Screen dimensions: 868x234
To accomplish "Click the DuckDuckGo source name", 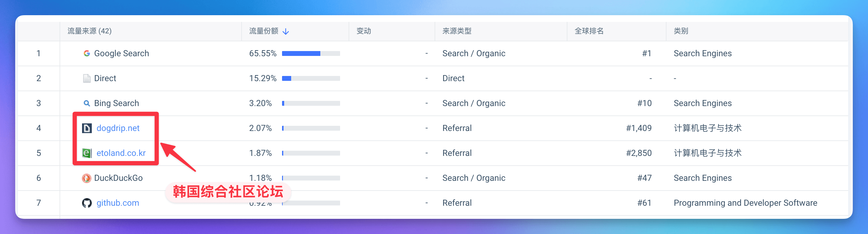I will (x=118, y=178).
